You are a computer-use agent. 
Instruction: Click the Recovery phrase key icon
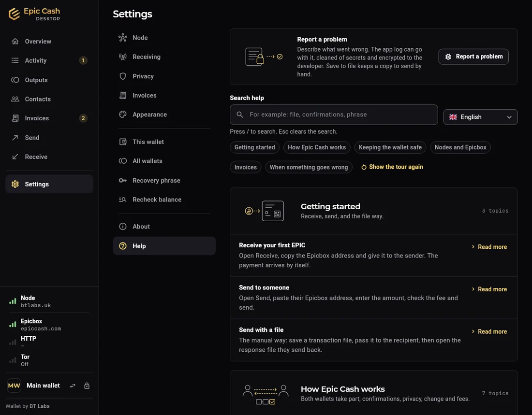coord(123,180)
